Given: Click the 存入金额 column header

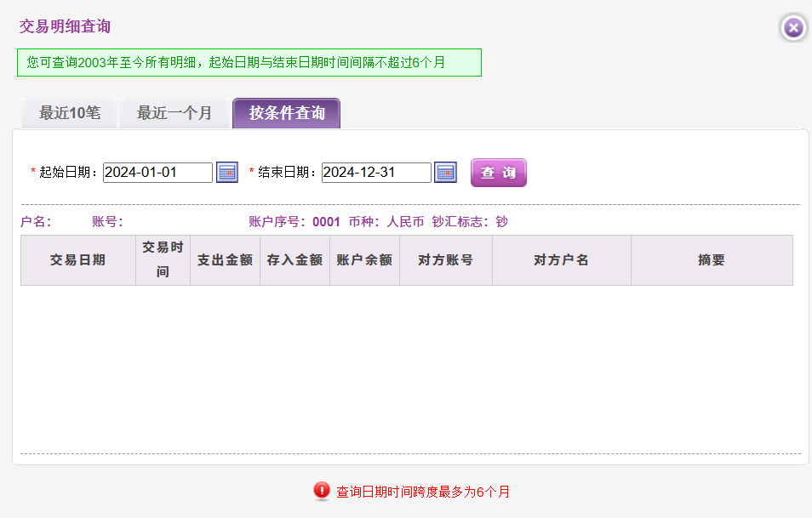Looking at the screenshot, I should point(294,260).
